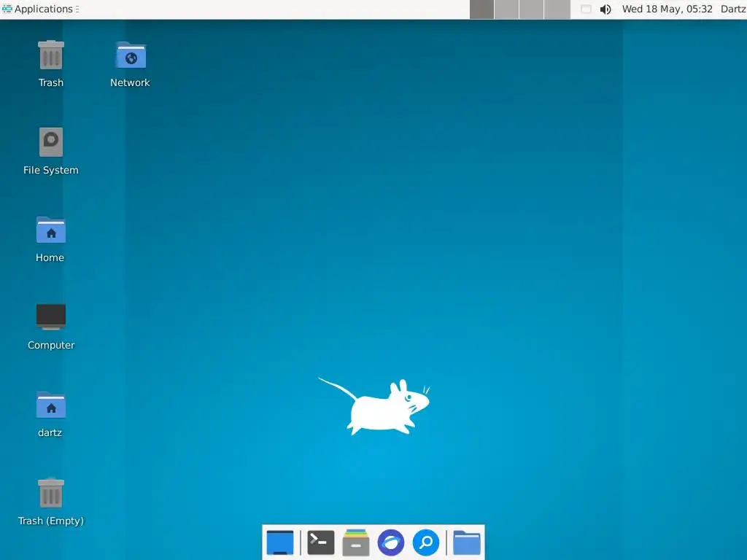Click the volume speaker icon
The width and height of the screenshot is (747, 560).
point(605,9)
